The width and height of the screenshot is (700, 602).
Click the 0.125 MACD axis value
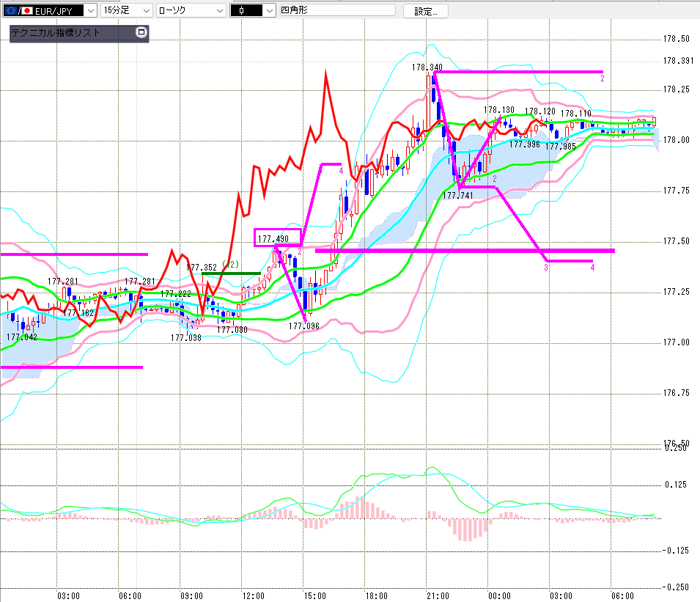676,485
